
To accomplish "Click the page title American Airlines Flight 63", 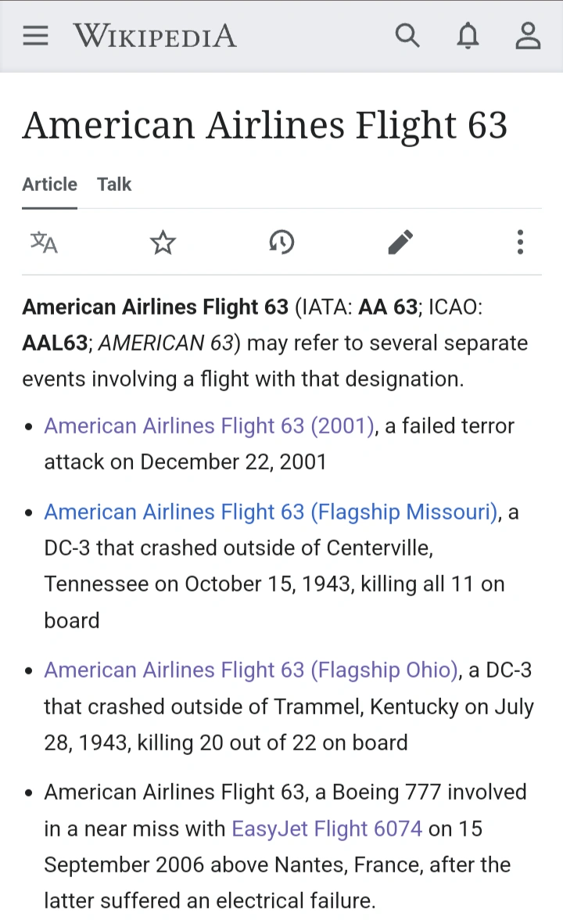I will [x=264, y=126].
